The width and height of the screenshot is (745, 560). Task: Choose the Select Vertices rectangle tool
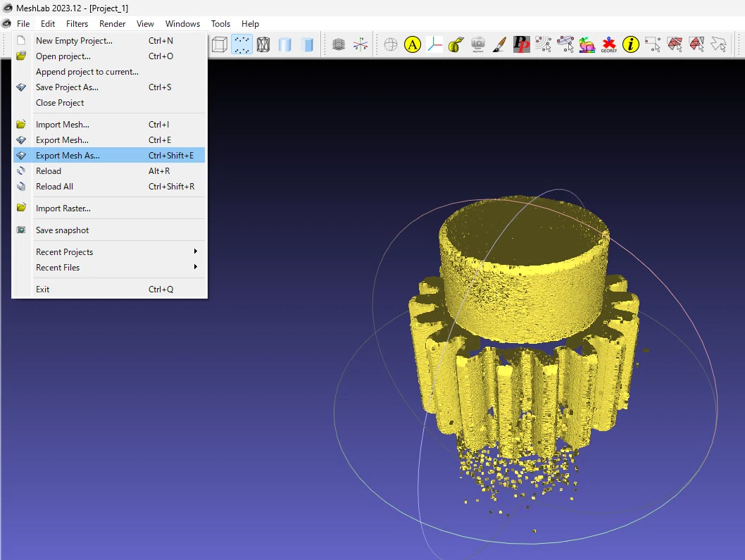[x=652, y=44]
